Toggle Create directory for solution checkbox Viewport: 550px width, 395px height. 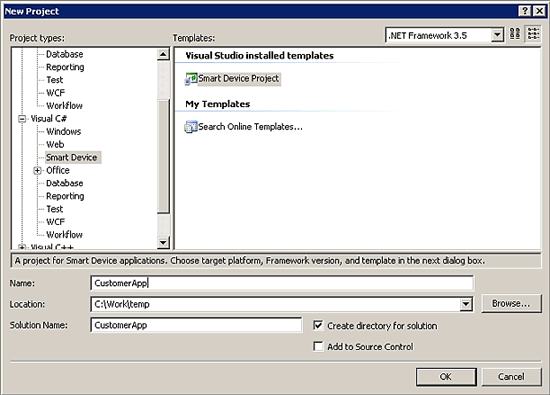point(318,326)
